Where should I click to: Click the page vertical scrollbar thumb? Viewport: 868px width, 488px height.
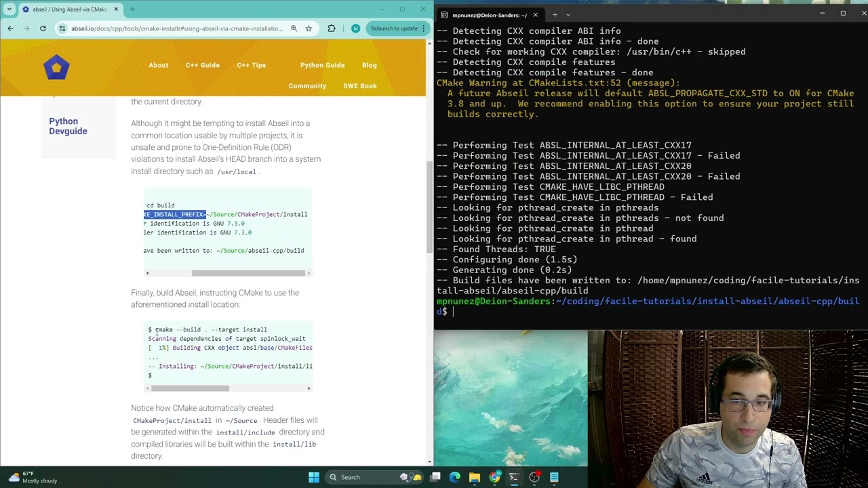click(429, 207)
